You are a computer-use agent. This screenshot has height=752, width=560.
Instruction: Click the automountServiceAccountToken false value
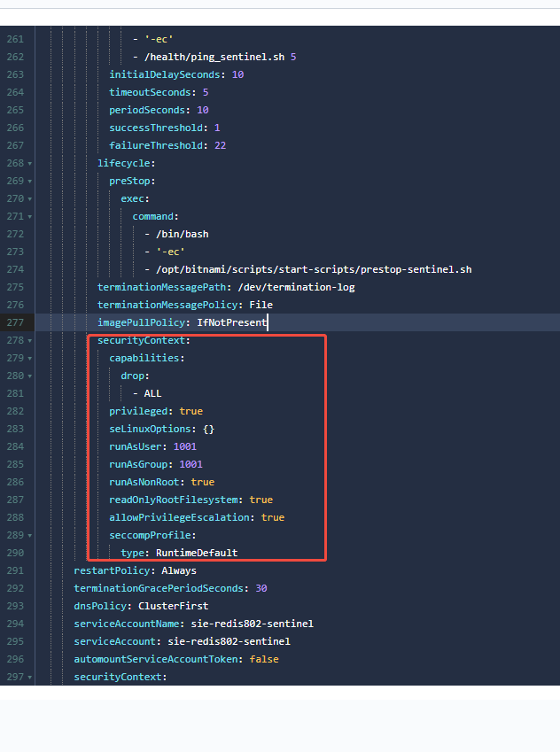click(257, 659)
